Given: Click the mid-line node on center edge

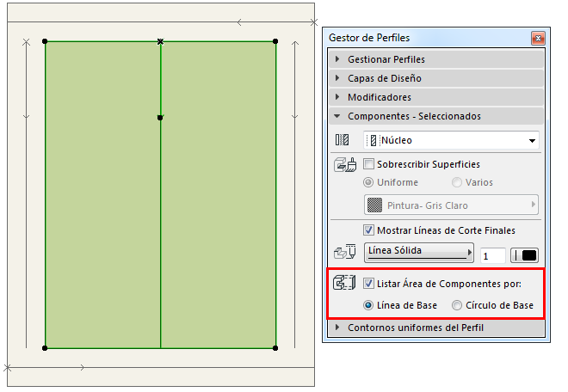Looking at the screenshot, I should point(160,118).
